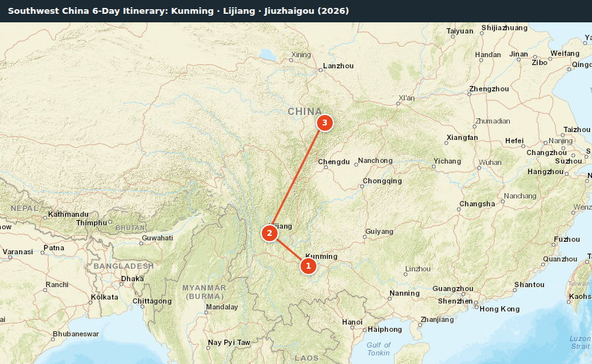
Task: Click the itinerary title in the header bar
Action: click(x=178, y=11)
